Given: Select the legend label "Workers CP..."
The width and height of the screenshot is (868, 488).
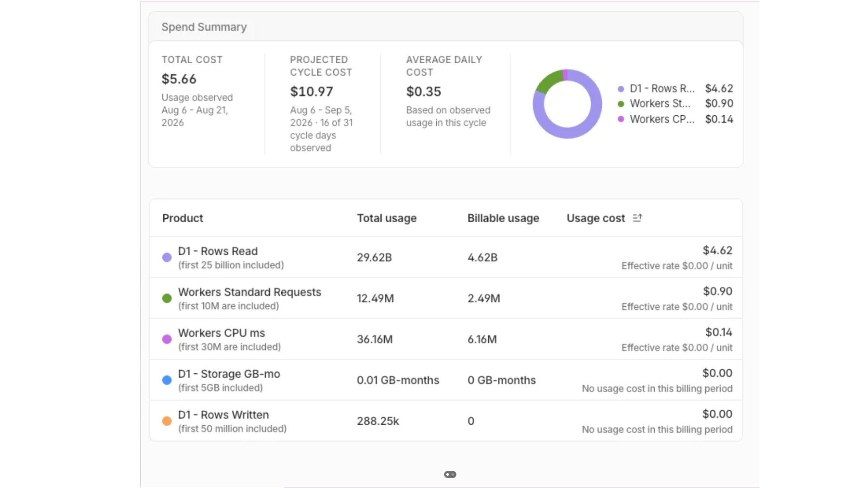Looking at the screenshot, I should 662,119.
